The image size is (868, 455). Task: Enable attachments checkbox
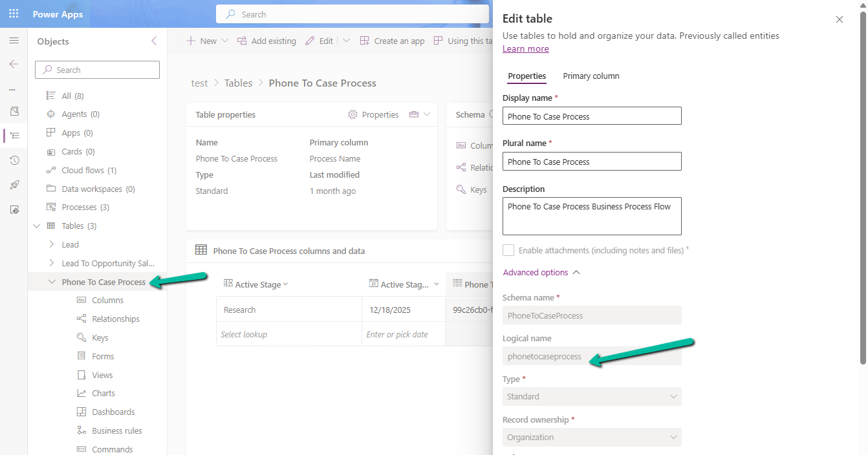pyautogui.click(x=508, y=250)
